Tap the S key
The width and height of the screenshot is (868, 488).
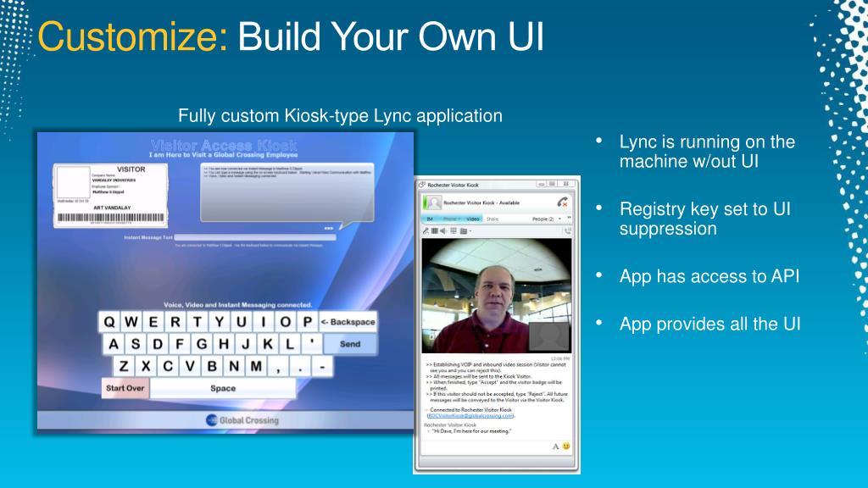click(136, 344)
